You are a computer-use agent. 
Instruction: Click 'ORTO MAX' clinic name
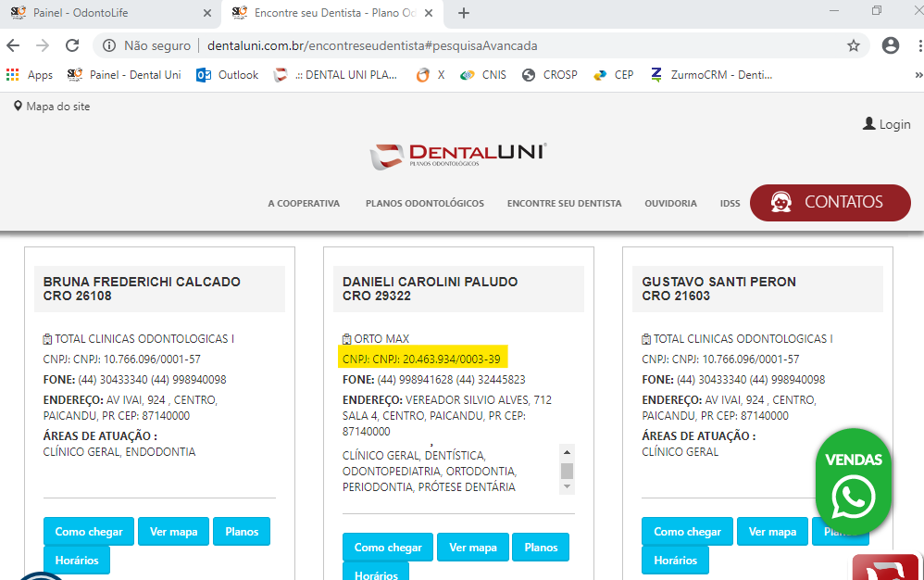pos(381,339)
